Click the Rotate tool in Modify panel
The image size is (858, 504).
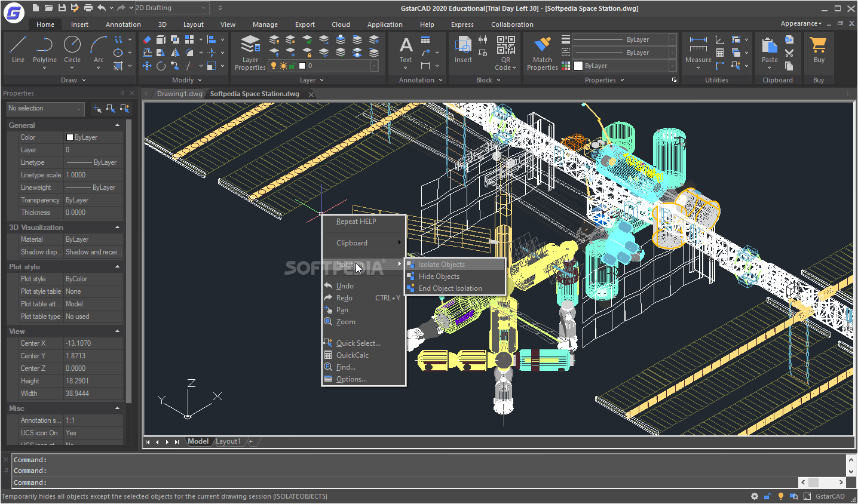point(161,66)
